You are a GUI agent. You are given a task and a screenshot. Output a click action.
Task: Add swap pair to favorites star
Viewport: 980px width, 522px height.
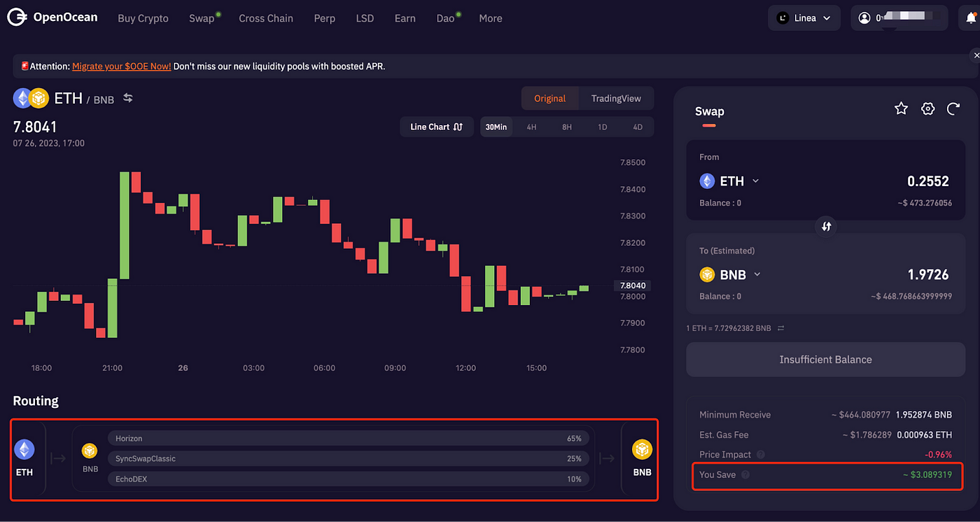(901, 108)
